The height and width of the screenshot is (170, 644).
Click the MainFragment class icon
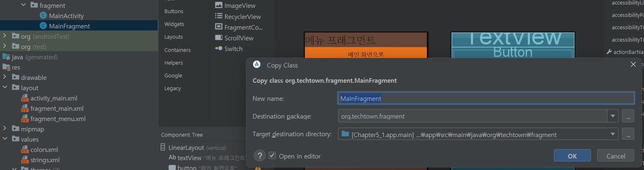(x=43, y=26)
